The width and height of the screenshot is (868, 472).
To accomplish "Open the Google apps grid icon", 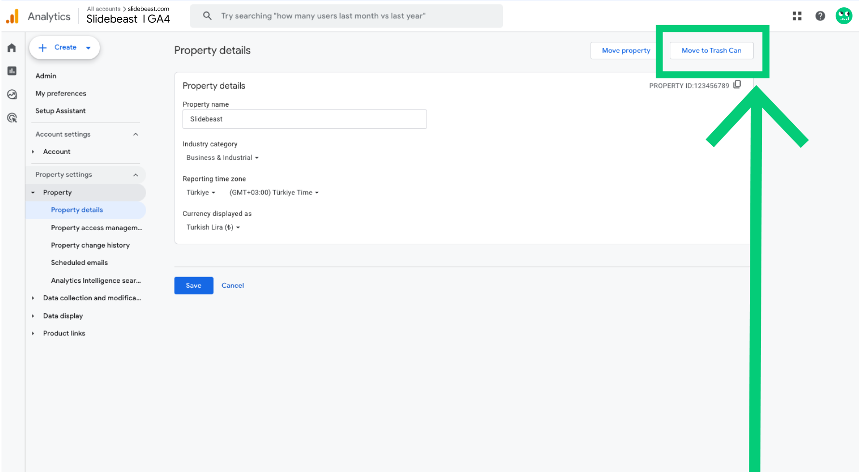I will point(797,16).
